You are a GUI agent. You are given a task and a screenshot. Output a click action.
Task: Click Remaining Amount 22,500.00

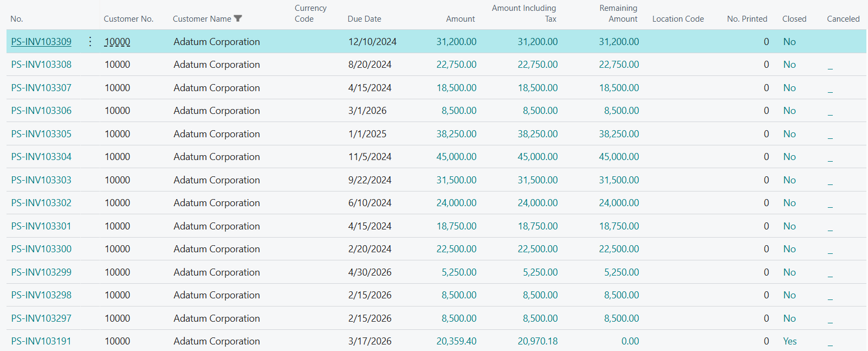tap(619, 249)
